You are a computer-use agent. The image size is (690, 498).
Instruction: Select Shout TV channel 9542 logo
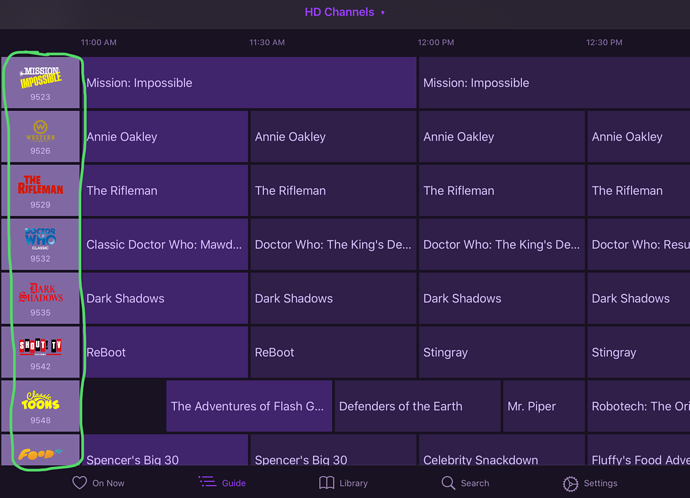40,352
